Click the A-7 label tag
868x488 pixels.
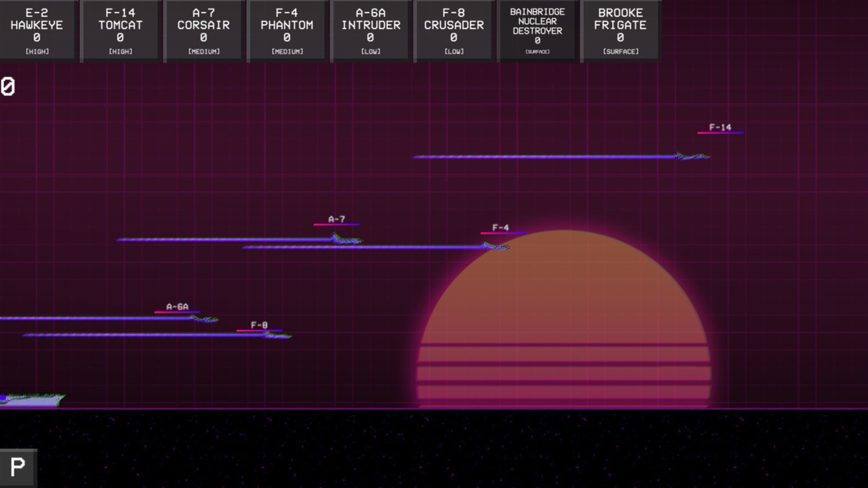[336, 219]
